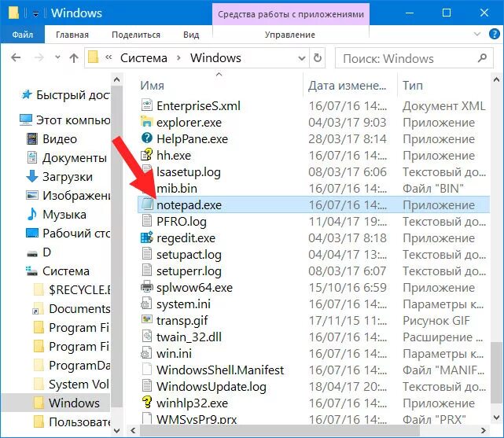Select WindowsShell.Manifest file name

coord(220,370)
